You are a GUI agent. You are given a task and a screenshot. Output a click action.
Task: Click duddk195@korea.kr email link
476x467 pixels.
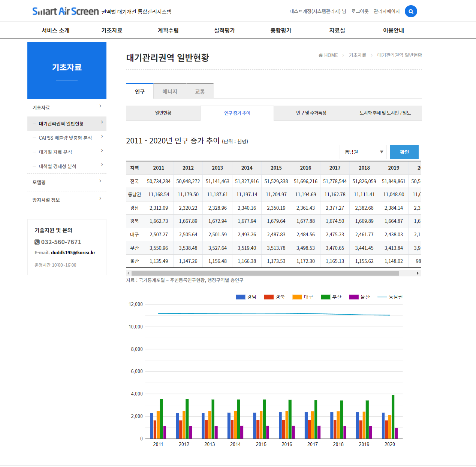[73, 253]
